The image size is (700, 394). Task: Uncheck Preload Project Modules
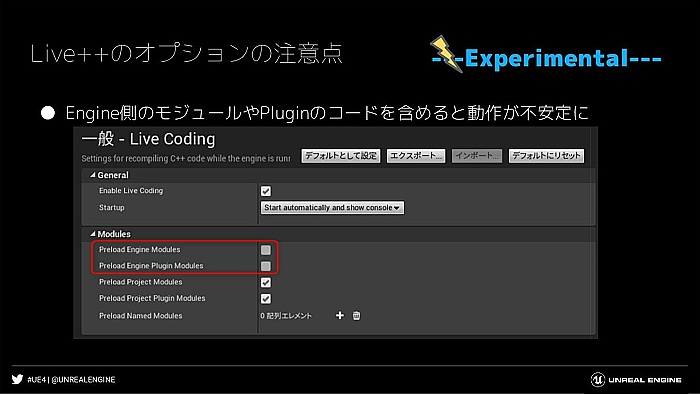tap(266, 282)
